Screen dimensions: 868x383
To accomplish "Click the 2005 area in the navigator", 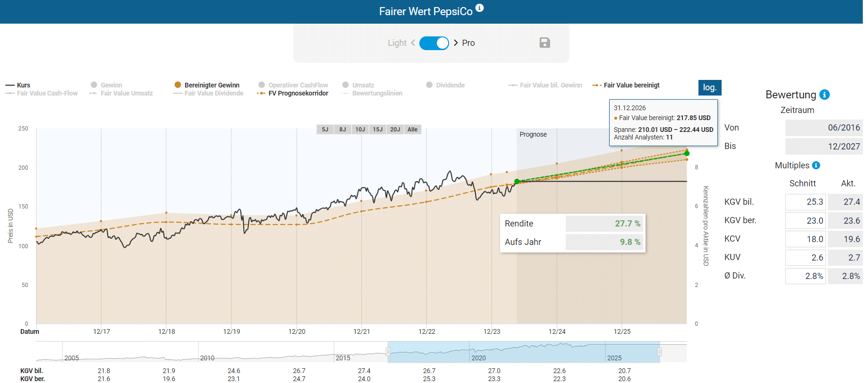I will [x=72, y=357].
